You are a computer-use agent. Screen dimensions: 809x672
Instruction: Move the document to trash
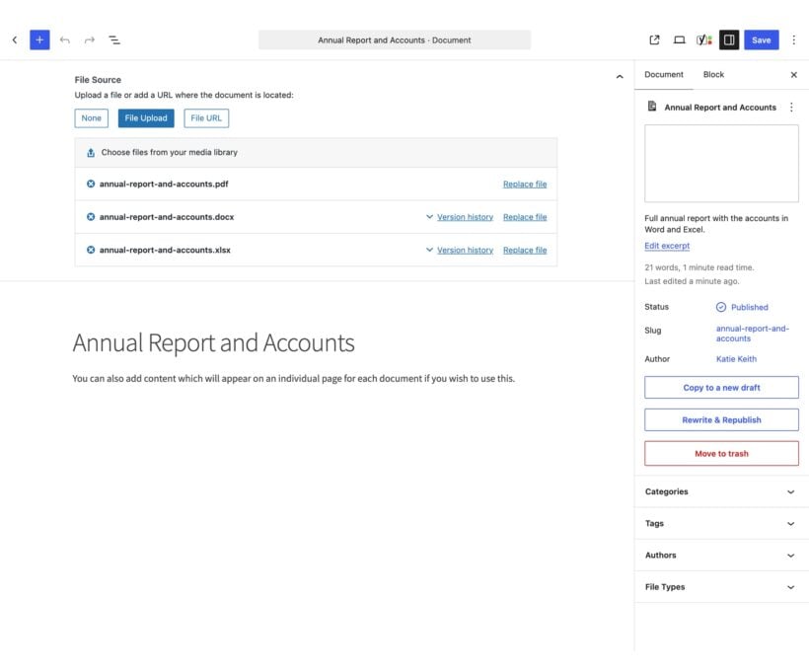721,454
